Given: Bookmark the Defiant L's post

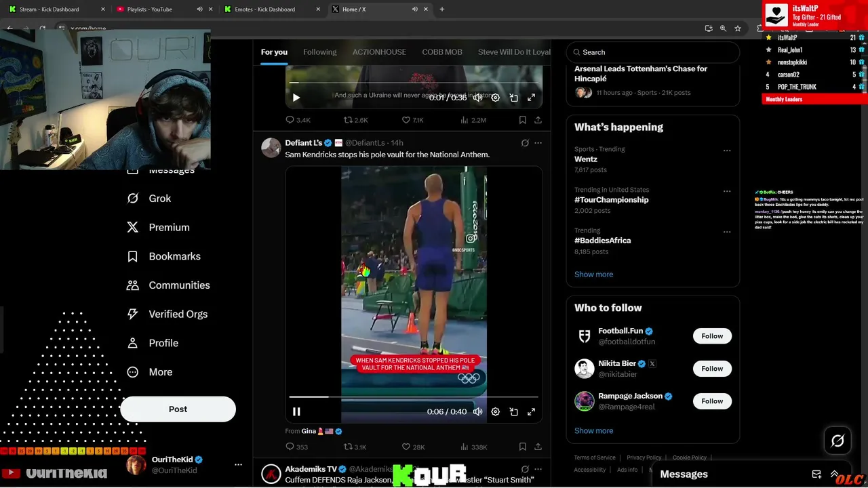Looking at the screenshot, I should [522, 447].
